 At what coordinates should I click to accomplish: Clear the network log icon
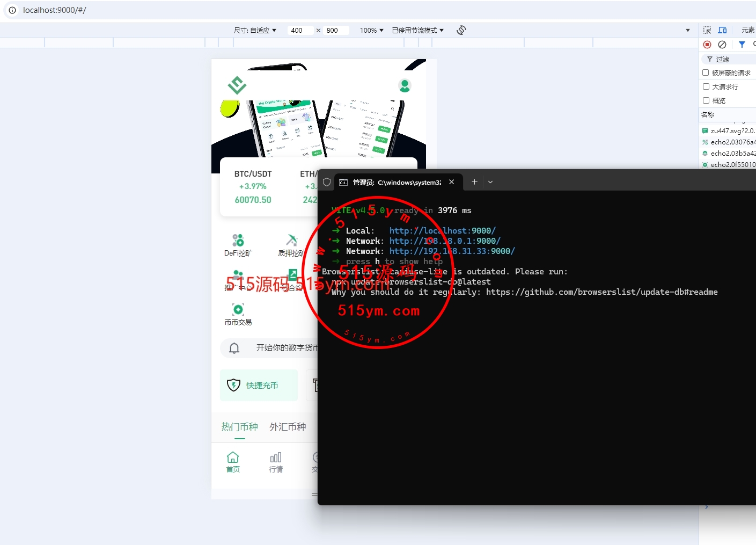coord(722,45)
